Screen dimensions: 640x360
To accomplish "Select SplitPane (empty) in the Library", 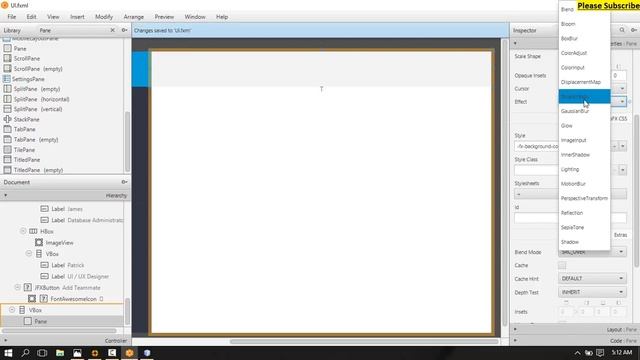I will click(x=37, y=89).
